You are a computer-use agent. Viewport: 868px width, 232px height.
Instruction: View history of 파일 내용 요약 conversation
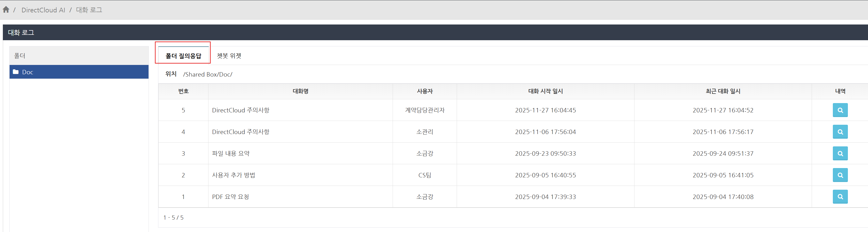pyautogui.click(x=840, y=154)
